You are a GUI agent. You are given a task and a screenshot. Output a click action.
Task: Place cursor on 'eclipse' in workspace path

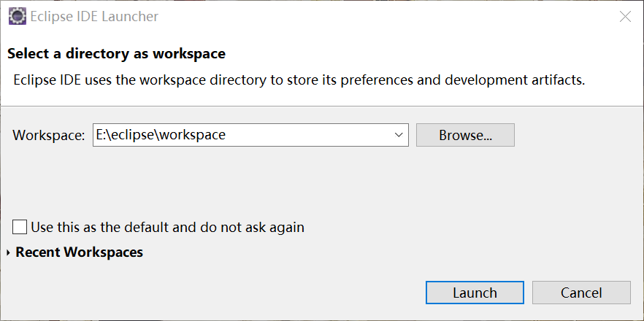coord(132,135)
